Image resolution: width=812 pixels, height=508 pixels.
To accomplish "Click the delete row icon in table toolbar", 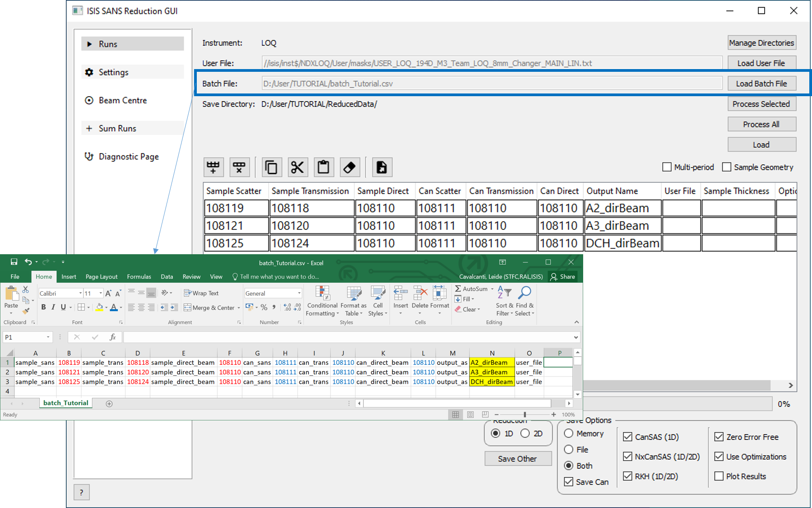I will (x=239, y=168).
